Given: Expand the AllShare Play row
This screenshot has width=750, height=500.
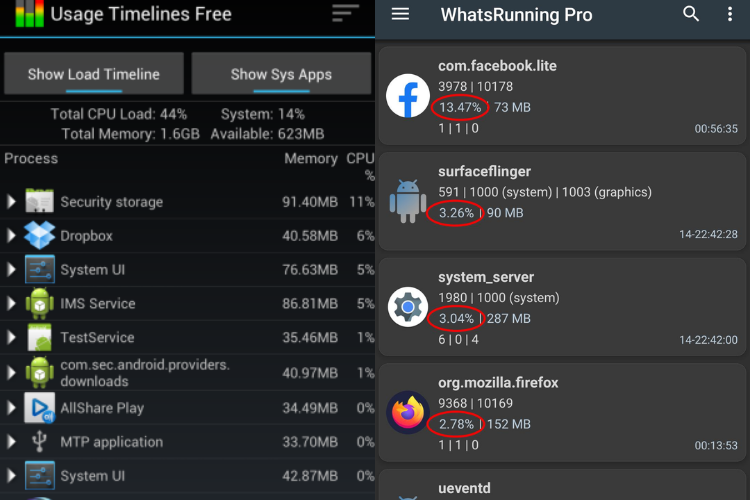Looking at the screenshot, I should point(11,408).
